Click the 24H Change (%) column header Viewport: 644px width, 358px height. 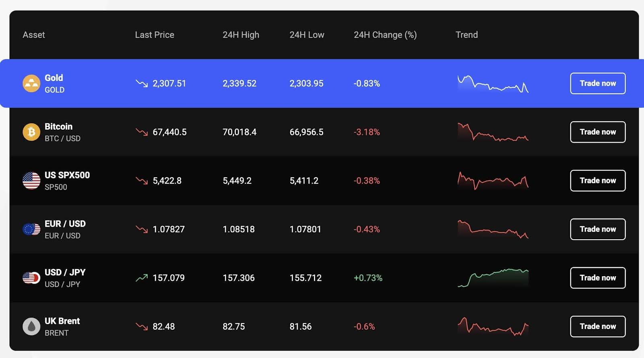385,35
